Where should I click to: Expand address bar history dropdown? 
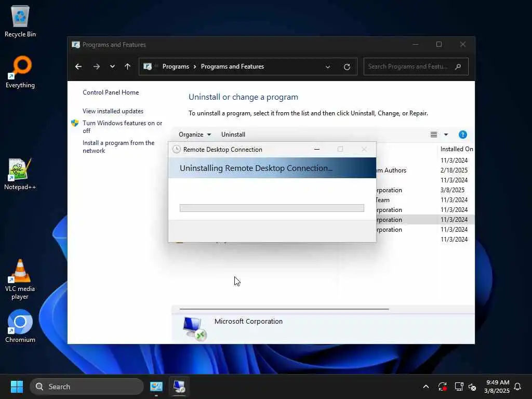click(328, 67)
